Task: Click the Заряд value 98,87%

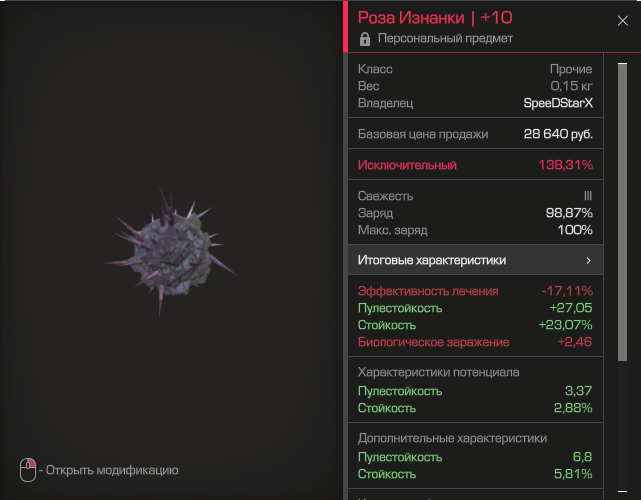Action: pyautogui.click(x=569, y=213)
